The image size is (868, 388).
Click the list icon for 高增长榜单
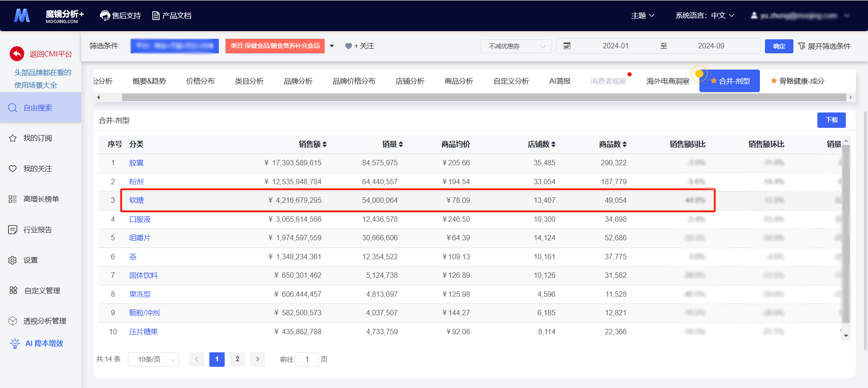click(13, 199)
